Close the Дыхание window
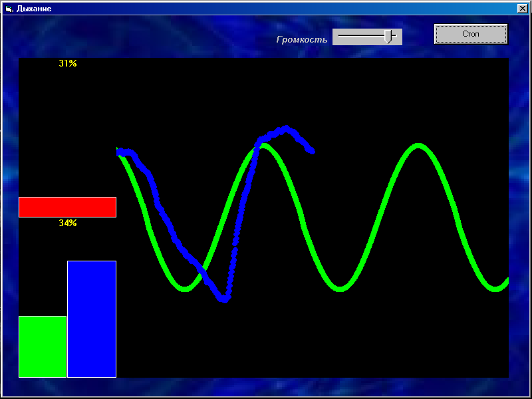 (522, 9)
